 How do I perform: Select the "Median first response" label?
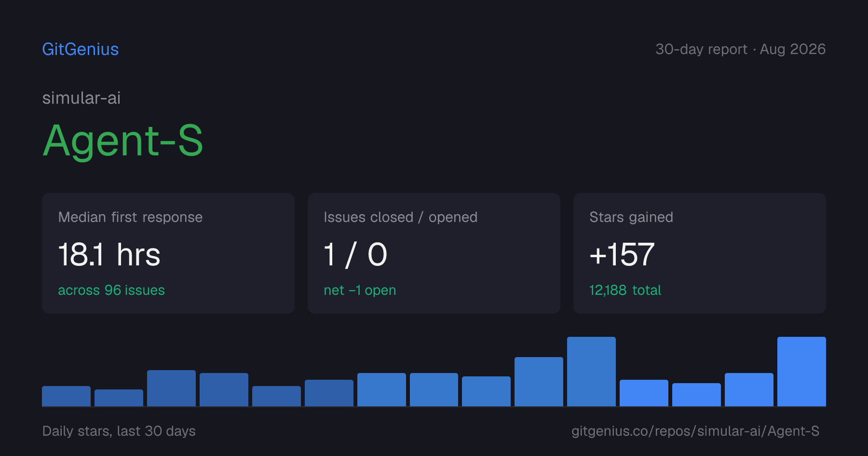click(x=130, y=217)
